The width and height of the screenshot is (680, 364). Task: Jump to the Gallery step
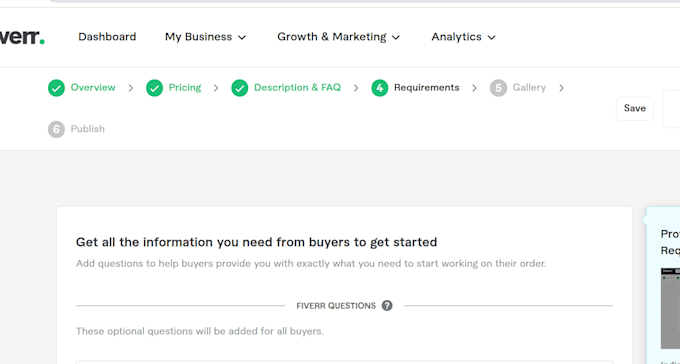click(x=529, y=88)
